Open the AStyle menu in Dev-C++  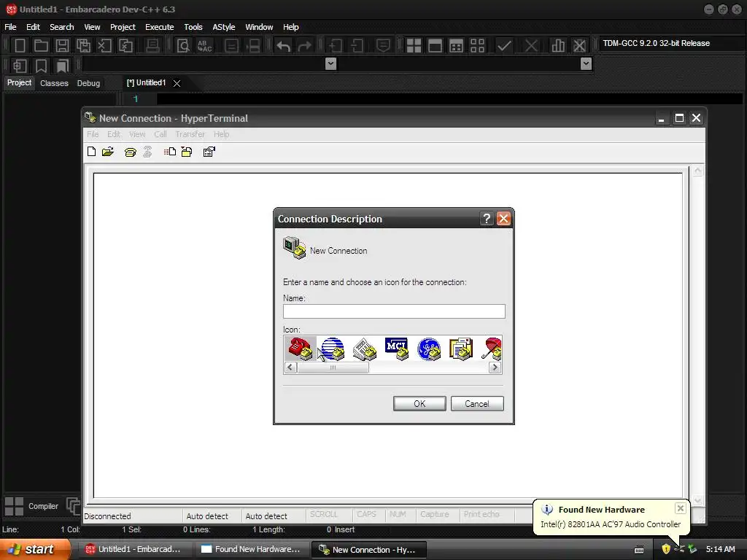[223, 27]
